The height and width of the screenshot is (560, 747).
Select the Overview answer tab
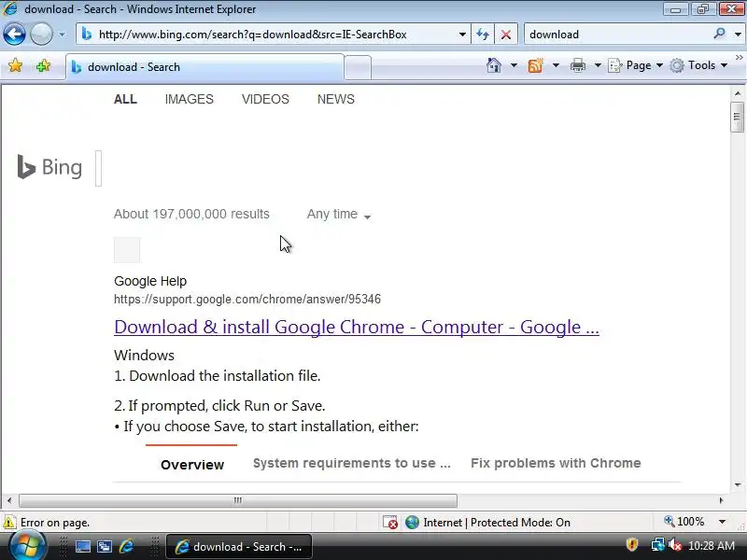pos(192,464)
